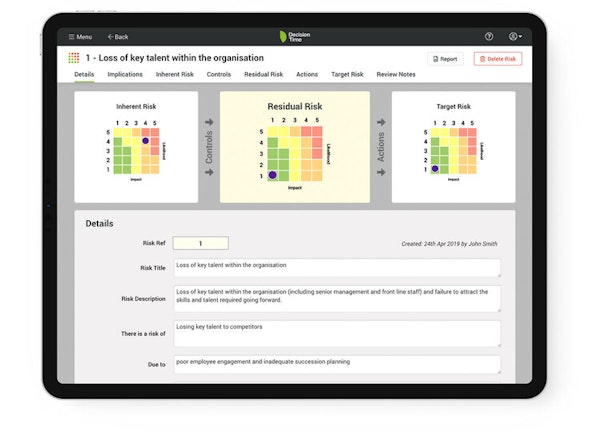This screenshot has height=436, width=600.
Task: Click the purple marker on Residual Risk matrix
Action: (273, 175)
